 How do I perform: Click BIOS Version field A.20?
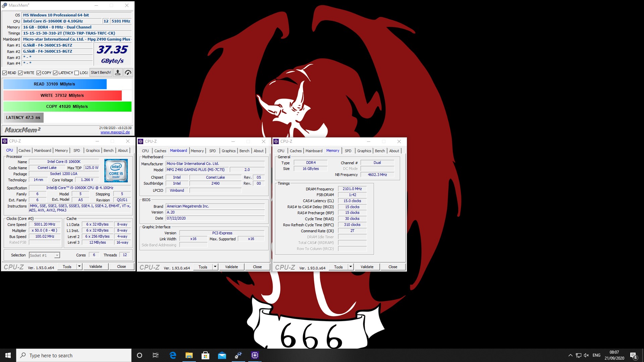[x=215, y=213]
